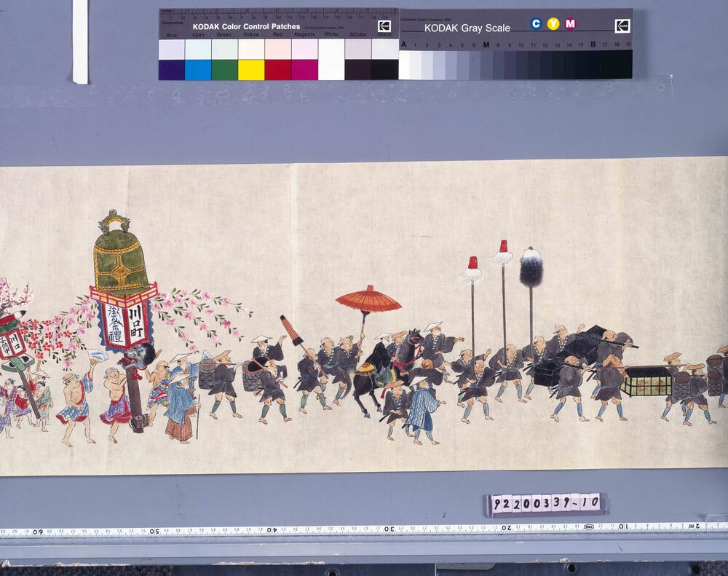Click the cyan patch on the color chart

pos(198,70)
